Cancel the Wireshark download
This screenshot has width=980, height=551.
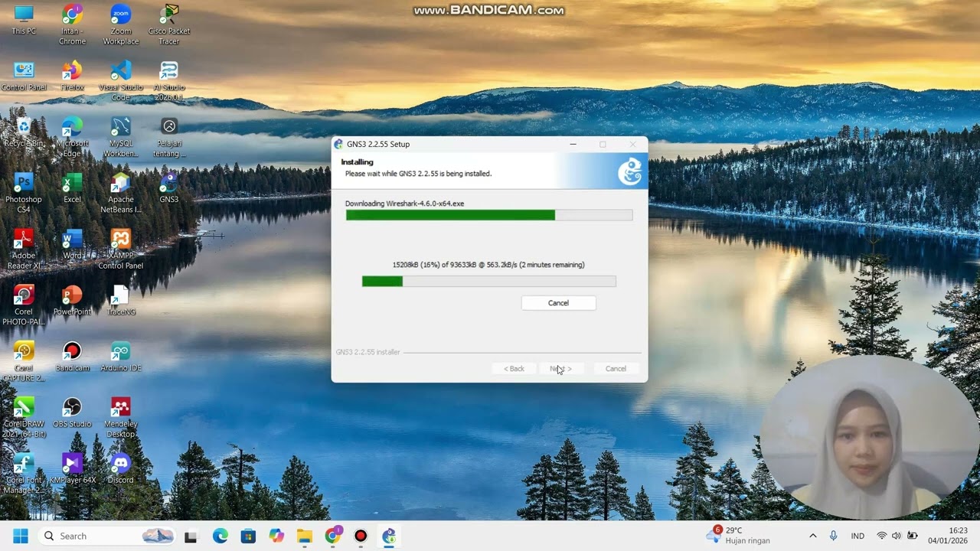558,303
